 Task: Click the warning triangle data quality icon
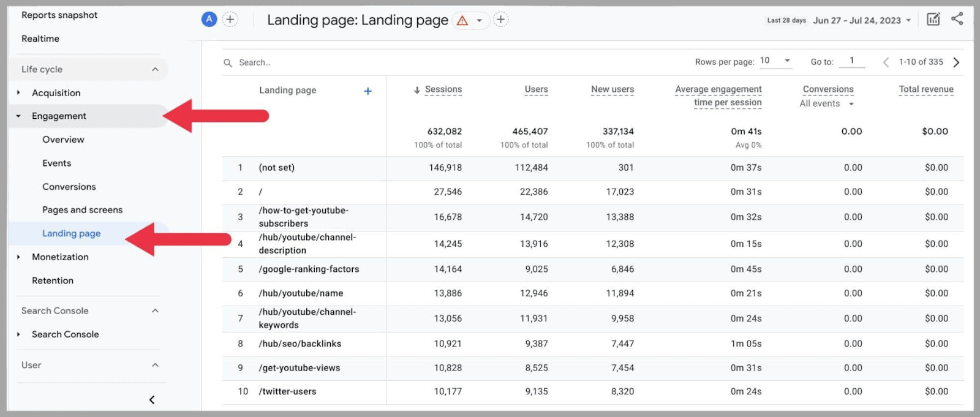[x=462, y=20]
